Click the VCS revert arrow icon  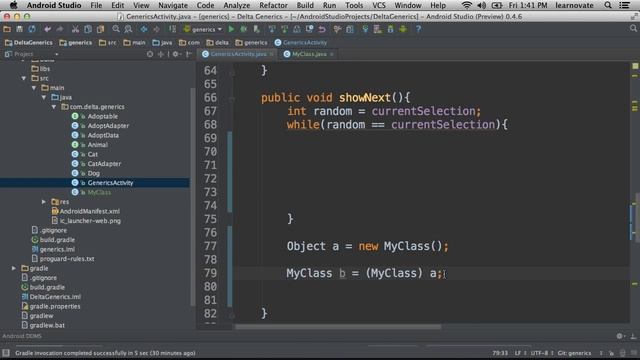[x=322, y=29]
